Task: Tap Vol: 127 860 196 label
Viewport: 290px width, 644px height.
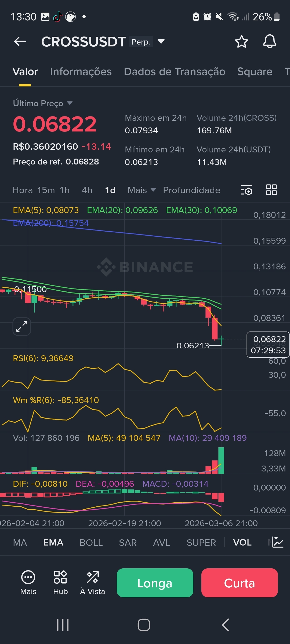Action: (46, 438)
